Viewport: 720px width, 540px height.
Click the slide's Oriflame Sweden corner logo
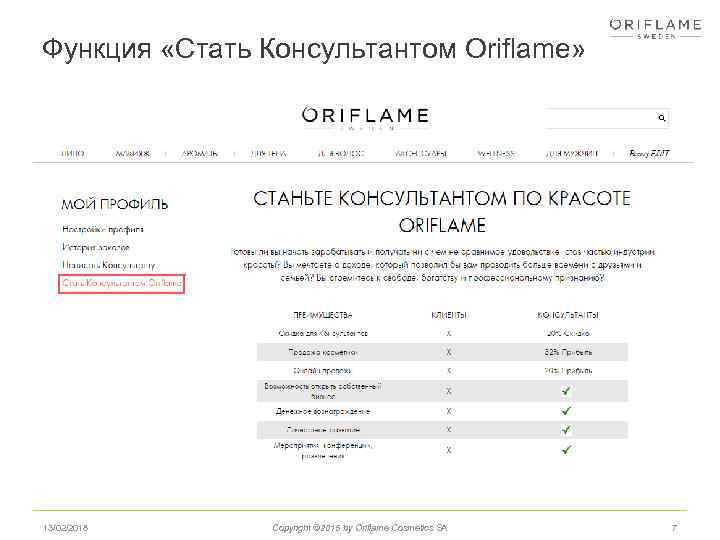[x=655, y=29]
